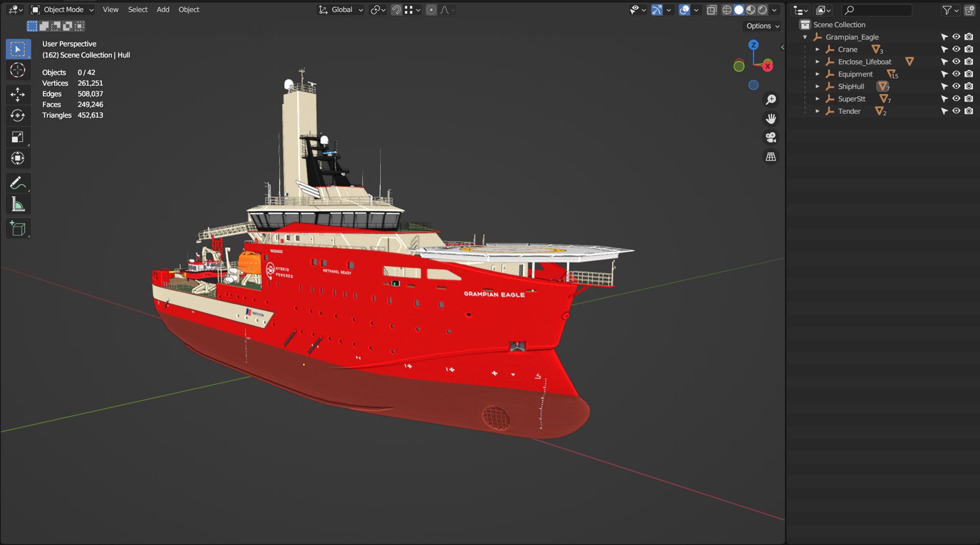Switch to solid shading

point(739,10)
